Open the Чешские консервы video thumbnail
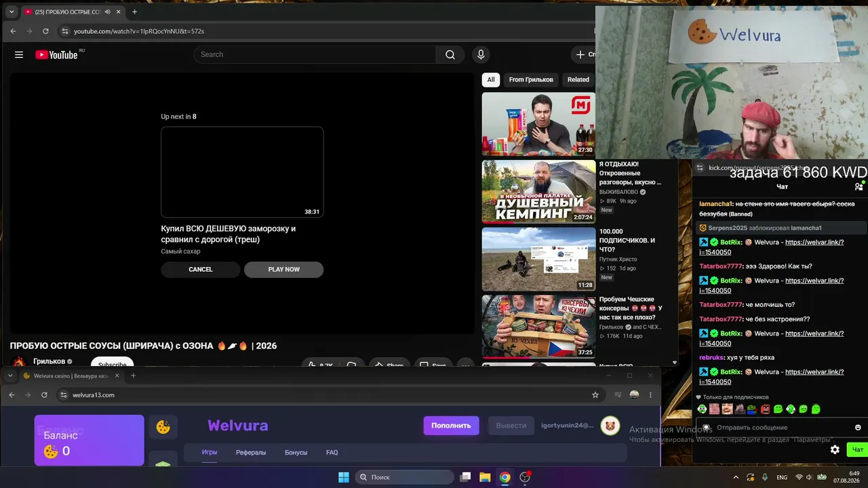Image resolution: width=868 pixels, height=488 pixels. 538,327
